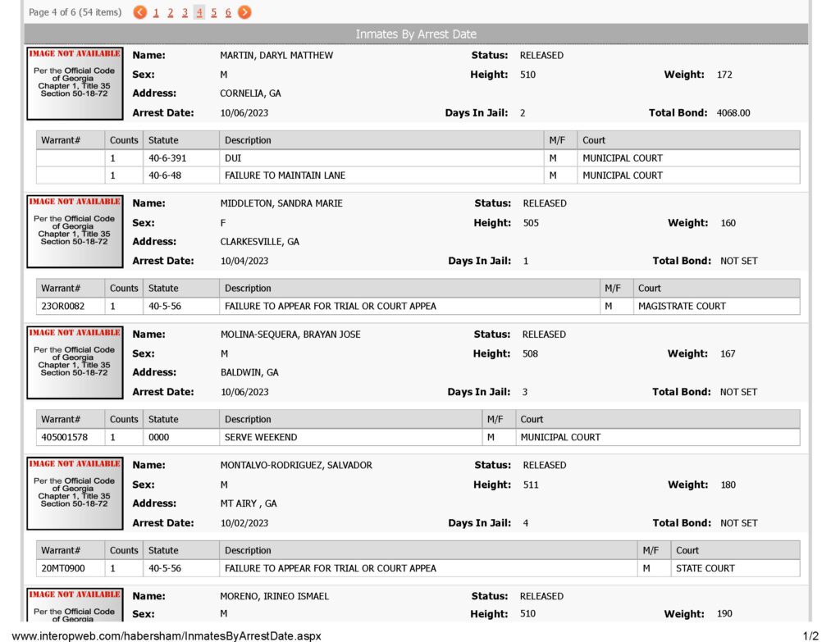
Task: Click Daryl Martin's unavailable image thumbnail
Action: click(x=75, y=84)
